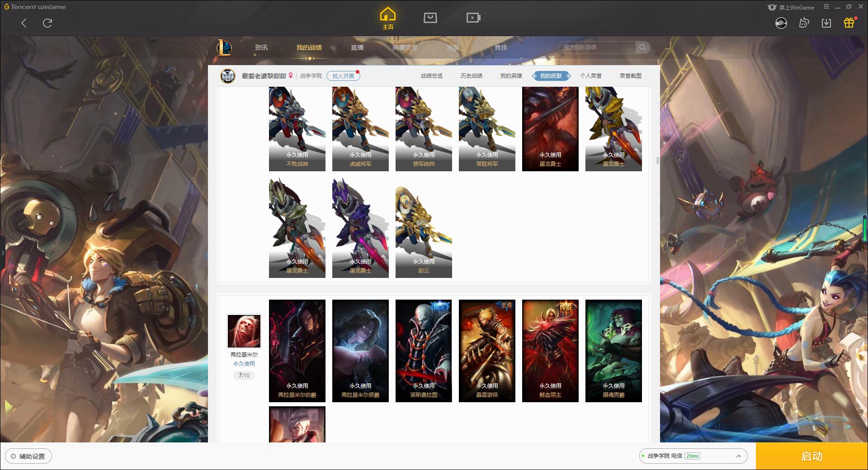
Task: Select the 我的皮肤 sub-tab
Action: click(x=551, y=76)
